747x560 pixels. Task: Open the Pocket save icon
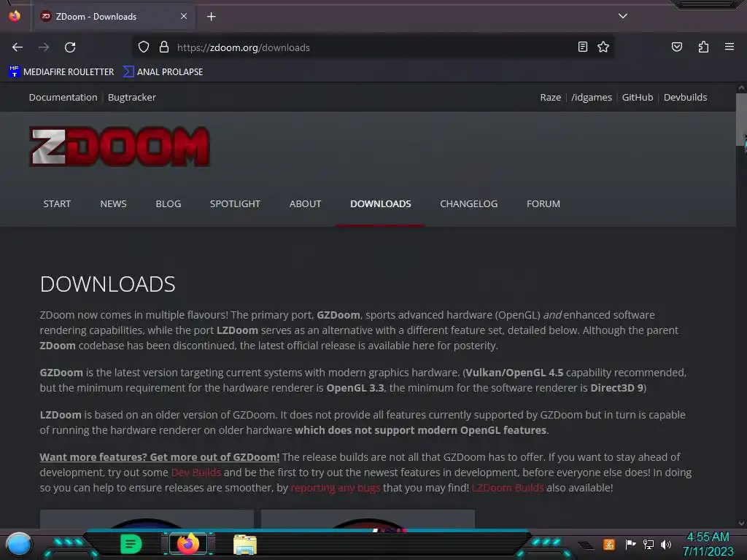tap(676, 47)
